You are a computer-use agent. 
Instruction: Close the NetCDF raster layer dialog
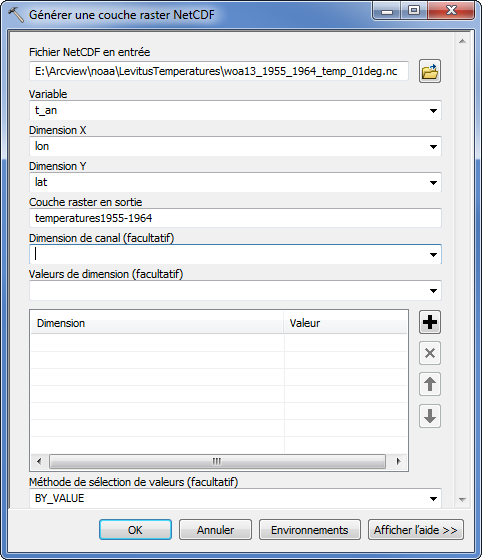[x=451, y=11]
